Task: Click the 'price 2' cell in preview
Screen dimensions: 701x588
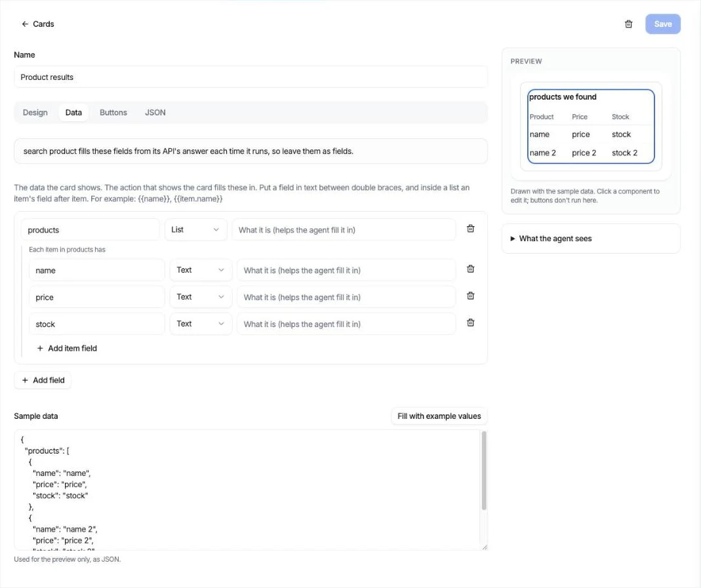Action: click(x=584, y=153)
